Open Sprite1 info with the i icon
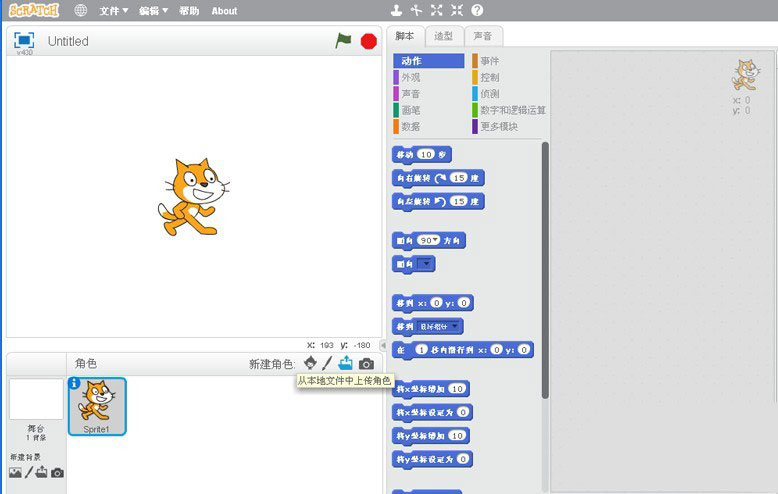 pyautogui.click(x=74, y=383)
